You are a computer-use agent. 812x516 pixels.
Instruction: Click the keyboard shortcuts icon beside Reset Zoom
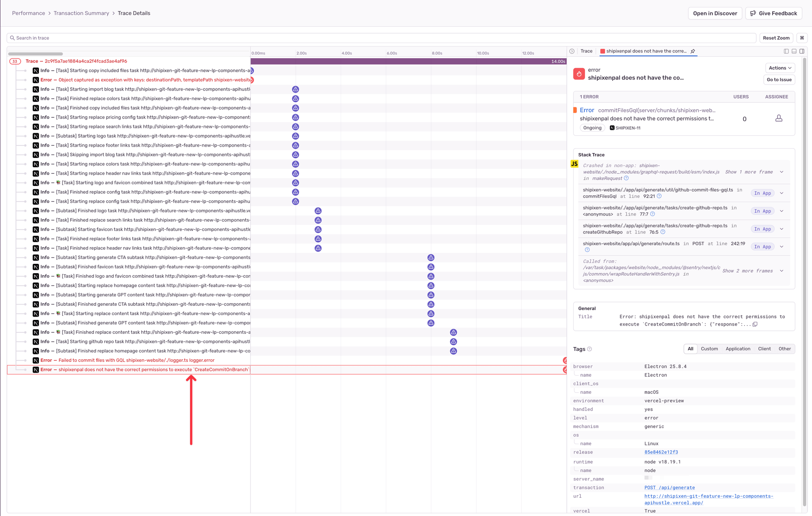point(802,38)
